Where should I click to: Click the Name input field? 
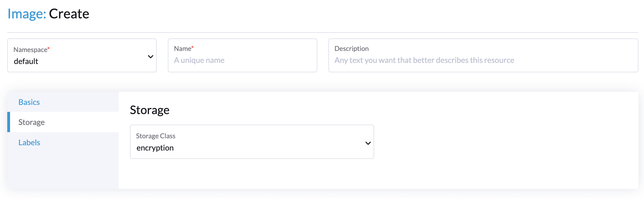242,60
